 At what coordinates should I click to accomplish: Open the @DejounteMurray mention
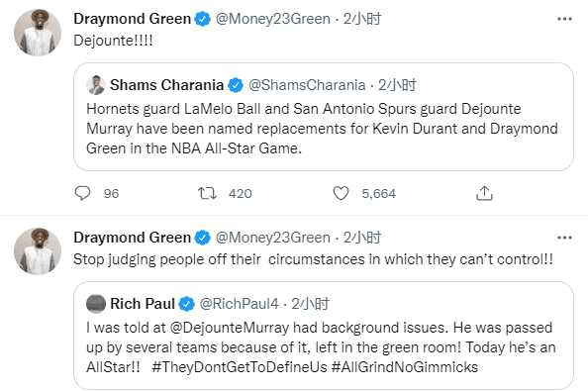point(229,328)
